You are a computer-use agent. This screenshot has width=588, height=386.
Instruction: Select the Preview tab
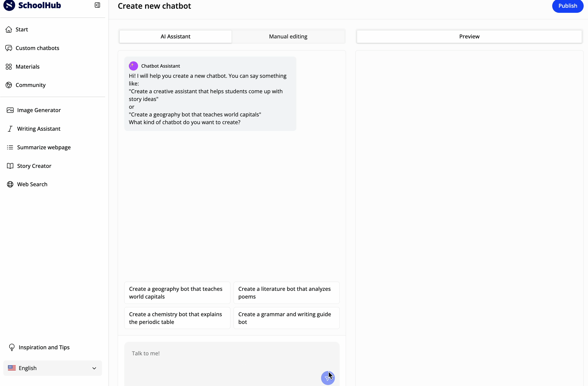[x=469, y=36]
